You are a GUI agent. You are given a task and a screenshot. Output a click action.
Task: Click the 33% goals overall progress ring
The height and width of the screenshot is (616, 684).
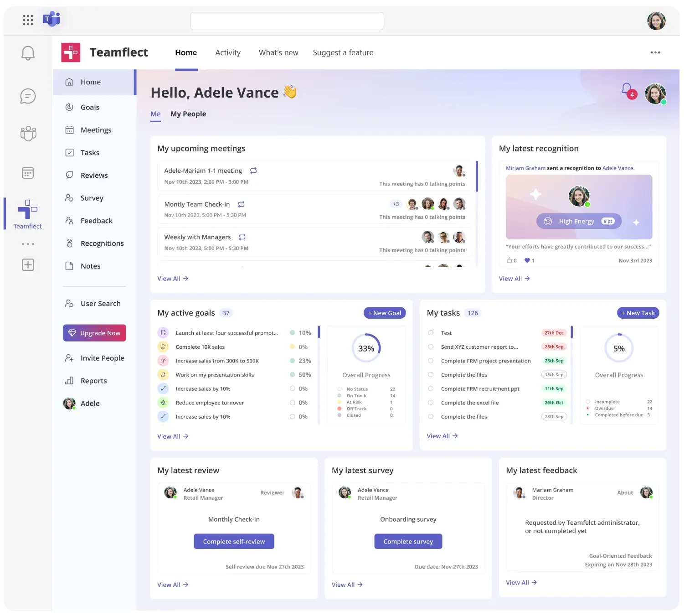366,348
